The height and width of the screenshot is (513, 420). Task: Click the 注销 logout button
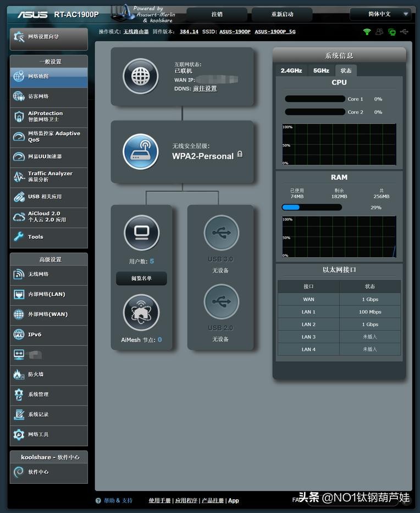tap(217, 14)
